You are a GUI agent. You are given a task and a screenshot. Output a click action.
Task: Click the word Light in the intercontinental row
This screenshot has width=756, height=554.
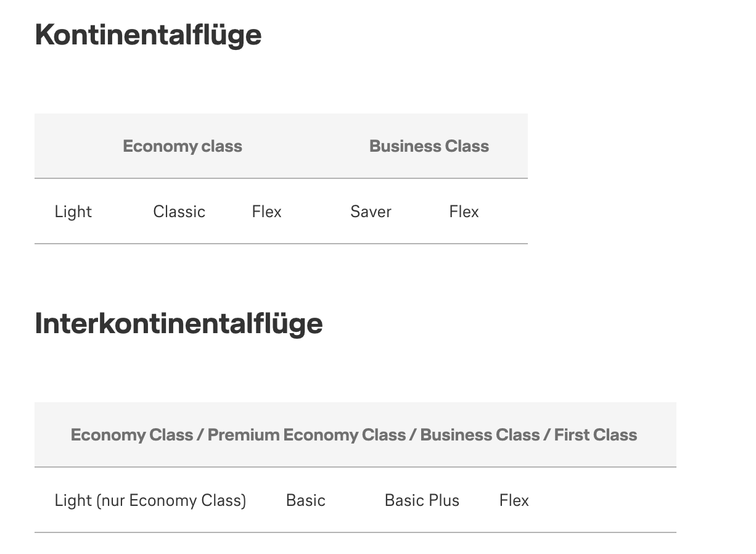[x=73, y=500]
